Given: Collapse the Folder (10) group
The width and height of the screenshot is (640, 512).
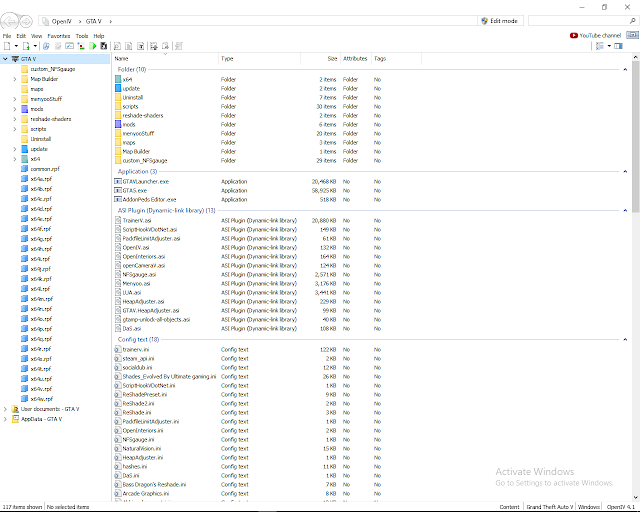Looking at the screenshot, I should click(625, 69).
